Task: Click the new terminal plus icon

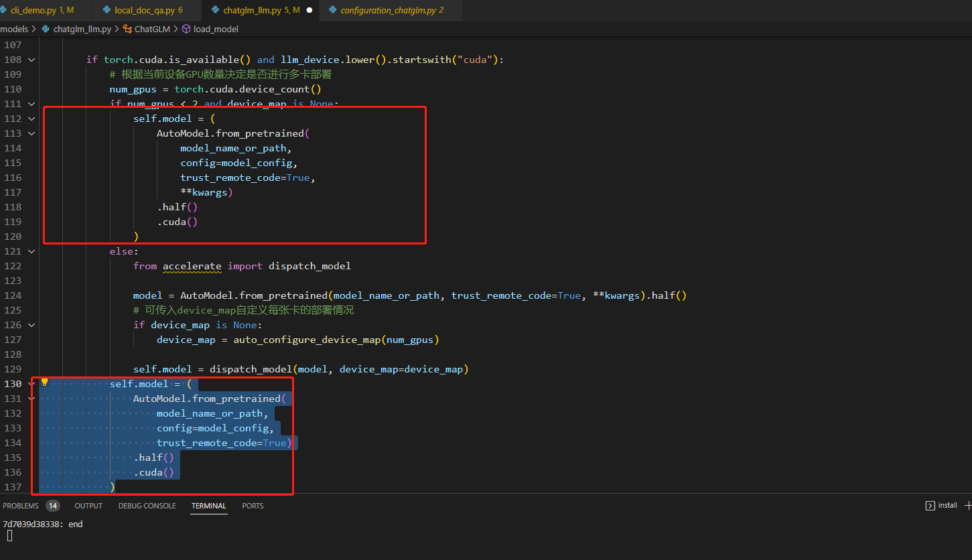Action: 968,506
